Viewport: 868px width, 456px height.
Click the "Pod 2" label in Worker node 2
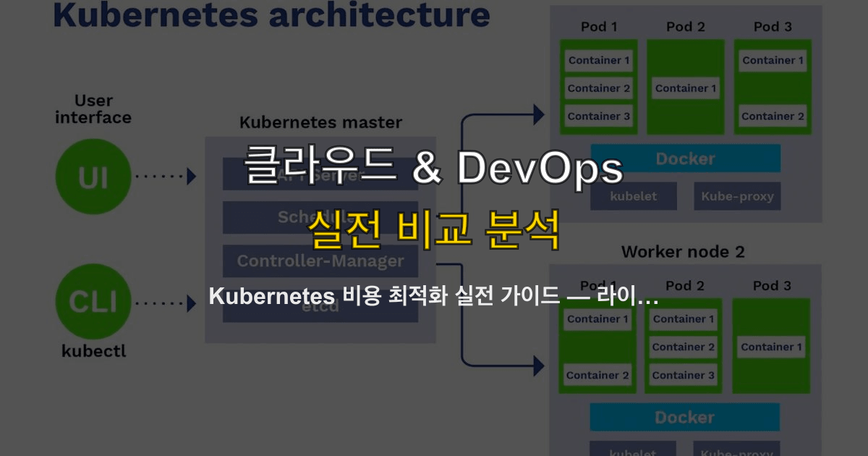click(685, 285)
